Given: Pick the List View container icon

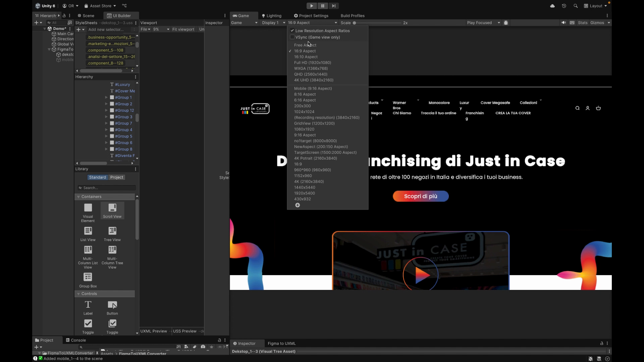Looking at the screenshot, I should (x=88, y=234).
